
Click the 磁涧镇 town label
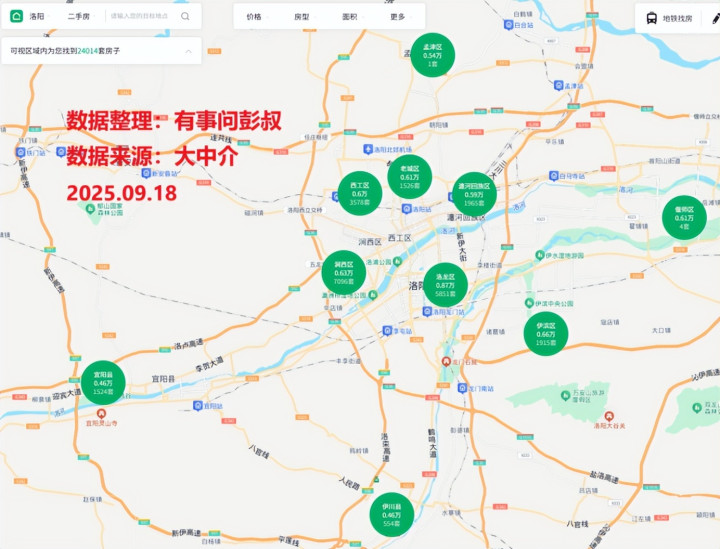(x=254, y=213)
